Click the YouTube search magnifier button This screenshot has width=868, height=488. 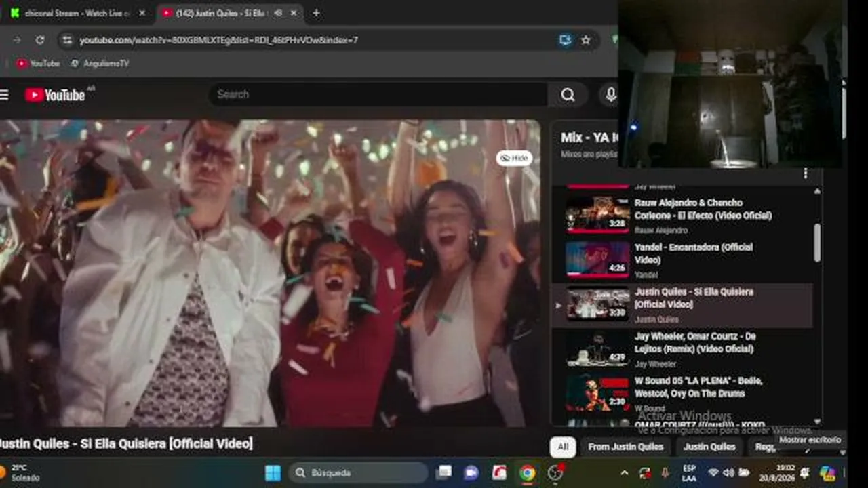568,95
